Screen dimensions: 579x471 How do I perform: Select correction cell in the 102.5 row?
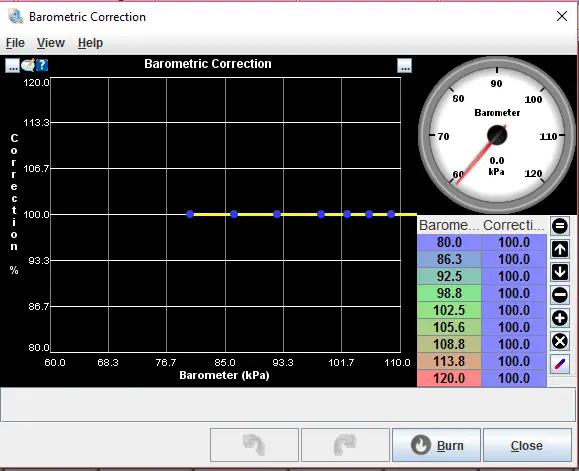(514, 310)
